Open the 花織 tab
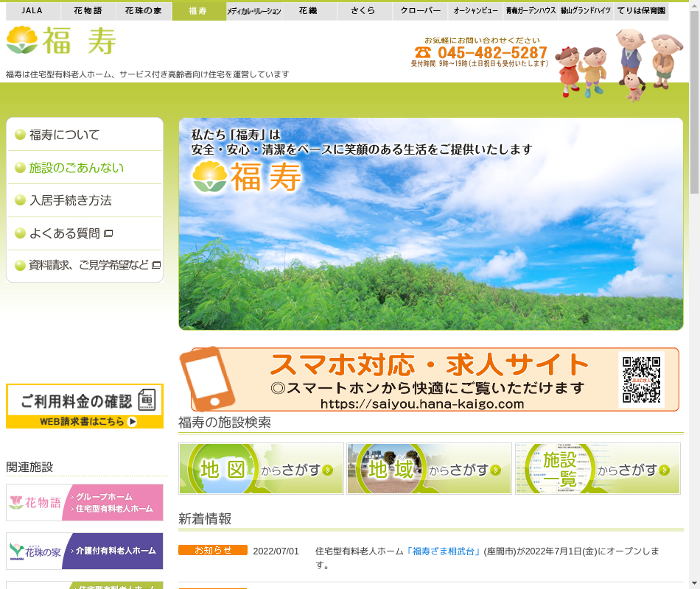 pos(309,11)
